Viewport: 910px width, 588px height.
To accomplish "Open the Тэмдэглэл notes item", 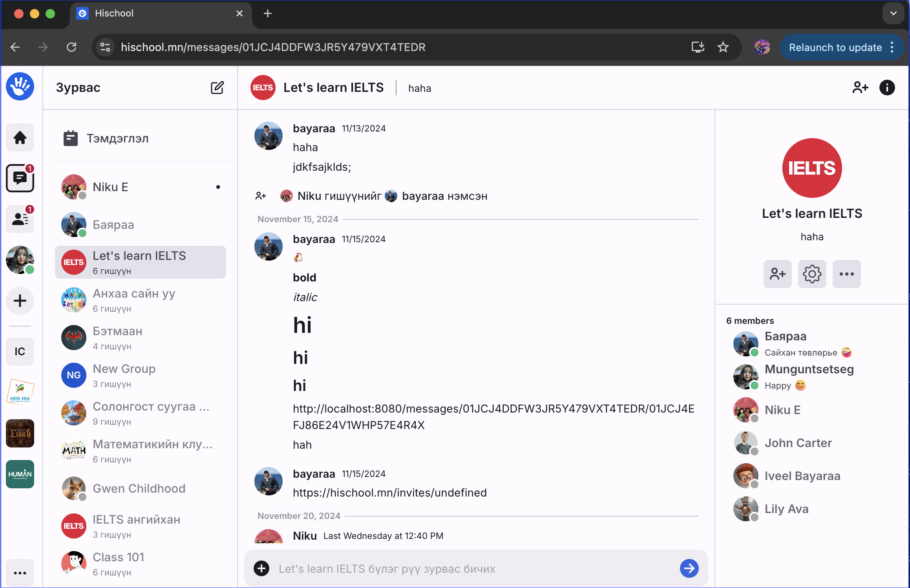I will click(x=117, y=139).
